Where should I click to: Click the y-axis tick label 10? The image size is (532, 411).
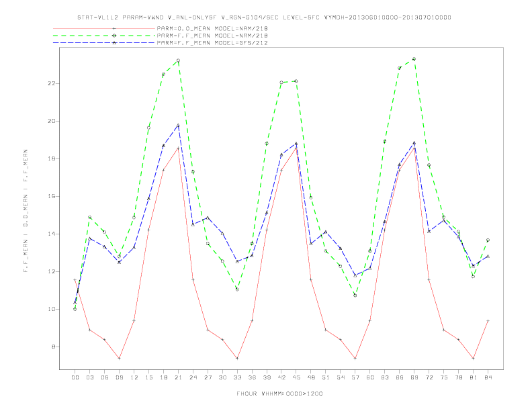click(x=51, y=310)
